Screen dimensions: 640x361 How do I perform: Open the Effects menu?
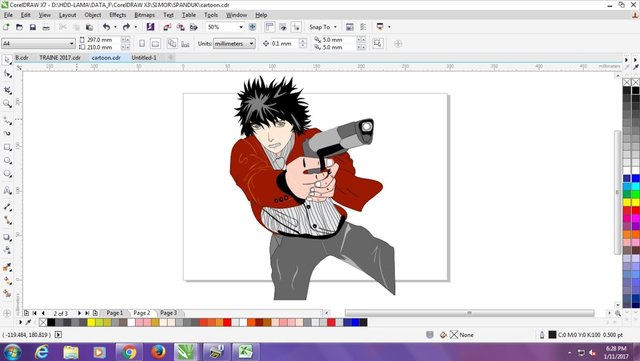coord(118,15)
